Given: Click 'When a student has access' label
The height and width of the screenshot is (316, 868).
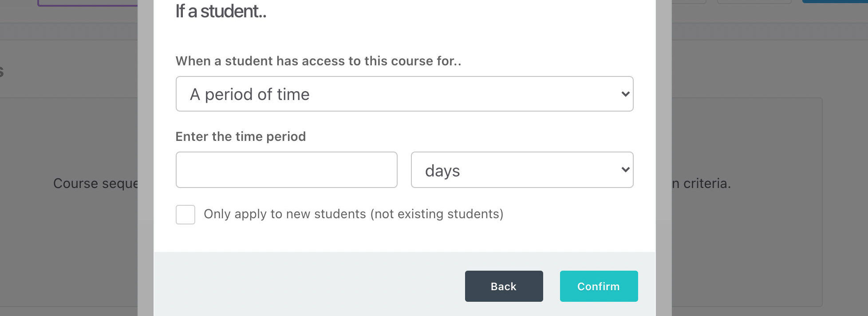Looking at the screenshot, I should point(318,61).
